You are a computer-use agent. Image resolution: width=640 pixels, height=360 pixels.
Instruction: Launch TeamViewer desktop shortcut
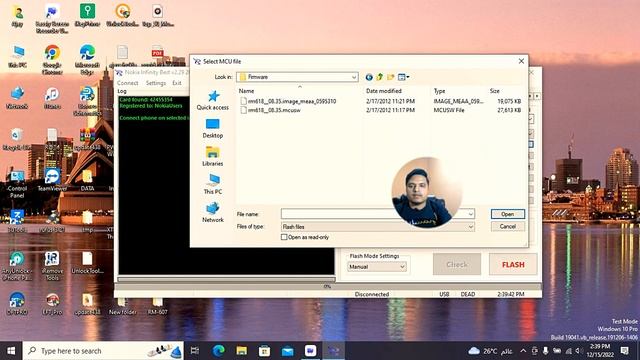pyautogui.click(x=52, y=180)
